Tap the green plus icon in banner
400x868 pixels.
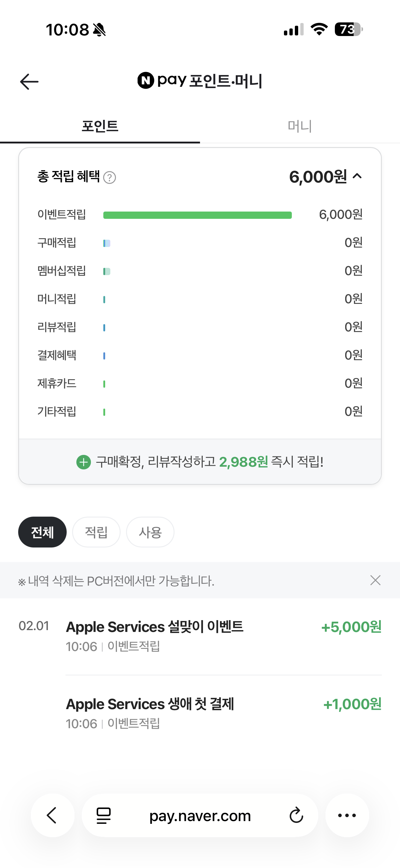pos(84,462)
